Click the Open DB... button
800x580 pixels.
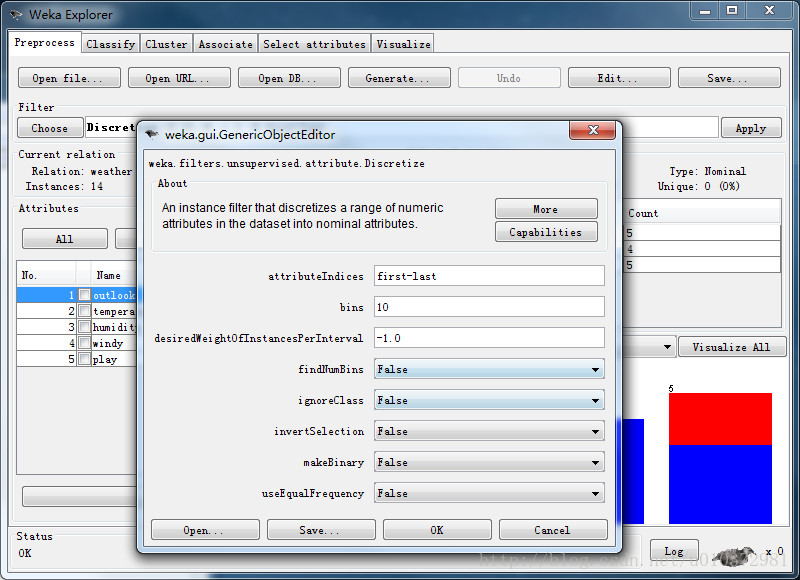point(289,78)
